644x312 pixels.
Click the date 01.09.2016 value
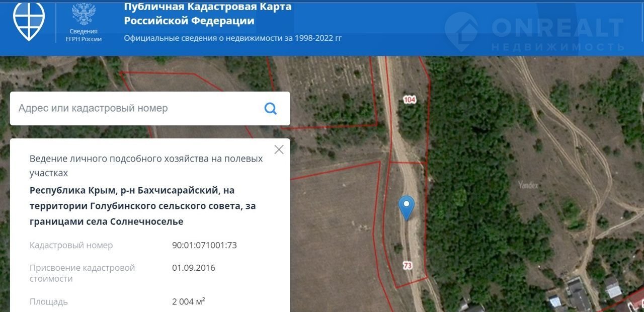[194, 268]
